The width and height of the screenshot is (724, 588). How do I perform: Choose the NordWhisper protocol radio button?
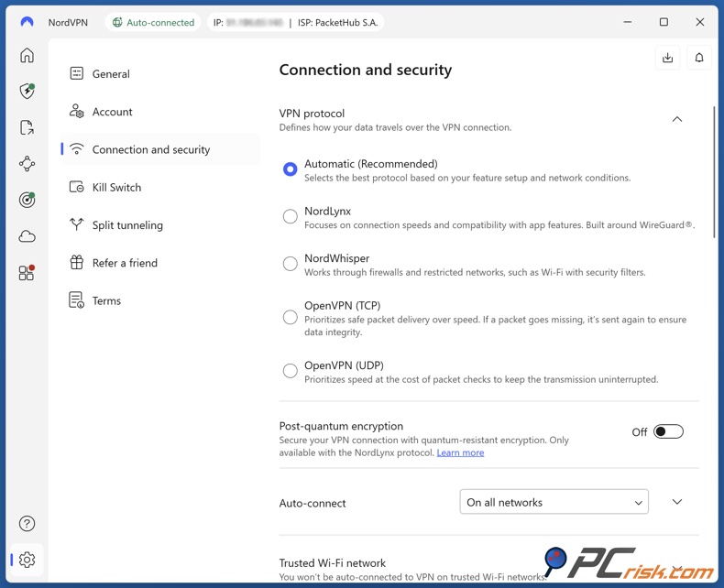coord(290,264)
